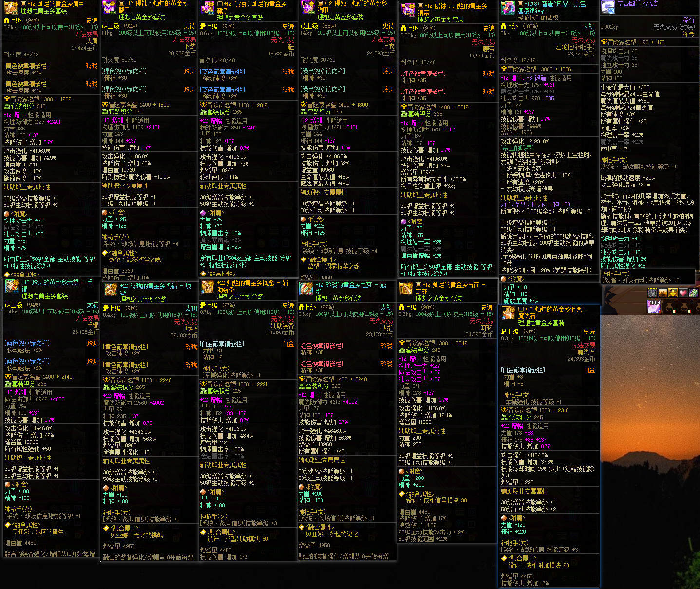Click [白金徽章镶嵌栏] on sub-equipment tooltip
Image resolution: width=700 pixels, height=589 pixels.
pyautogui.click(x=222, y=344)
